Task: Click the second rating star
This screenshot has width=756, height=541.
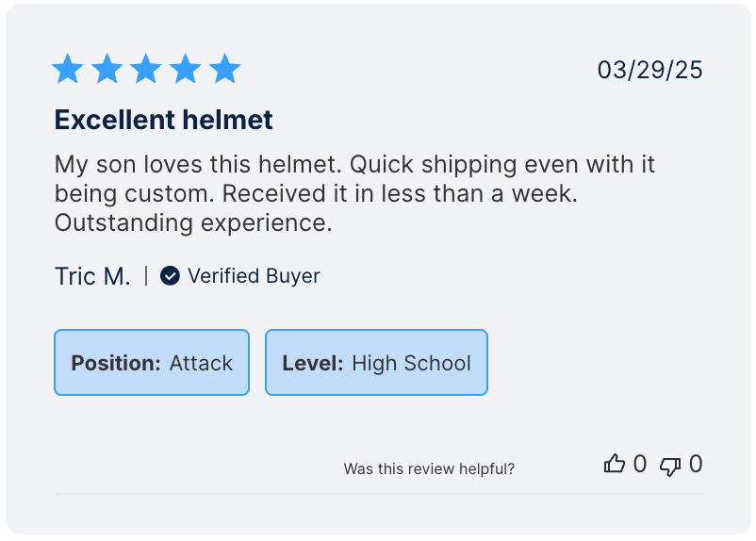Action: point(107,69)
